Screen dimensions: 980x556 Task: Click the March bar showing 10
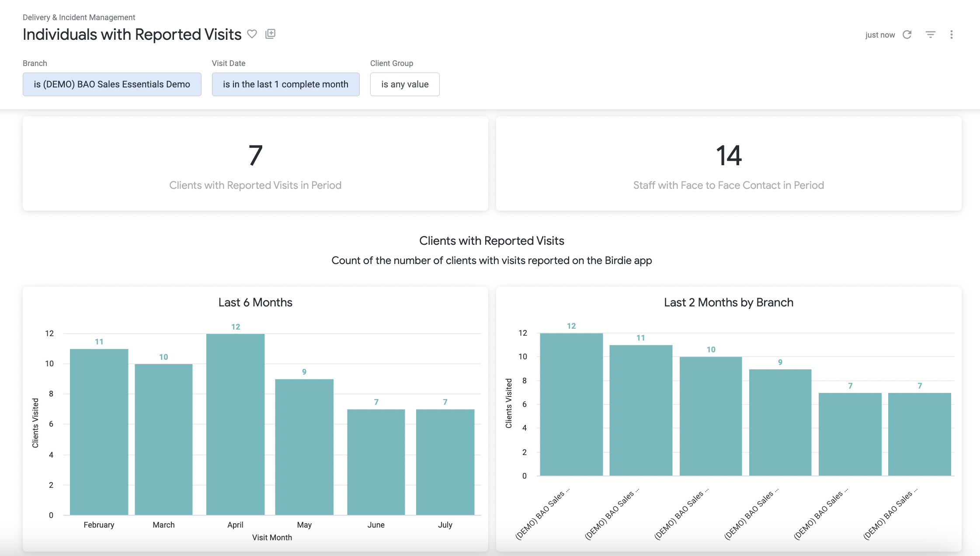(x=163, y=439)
